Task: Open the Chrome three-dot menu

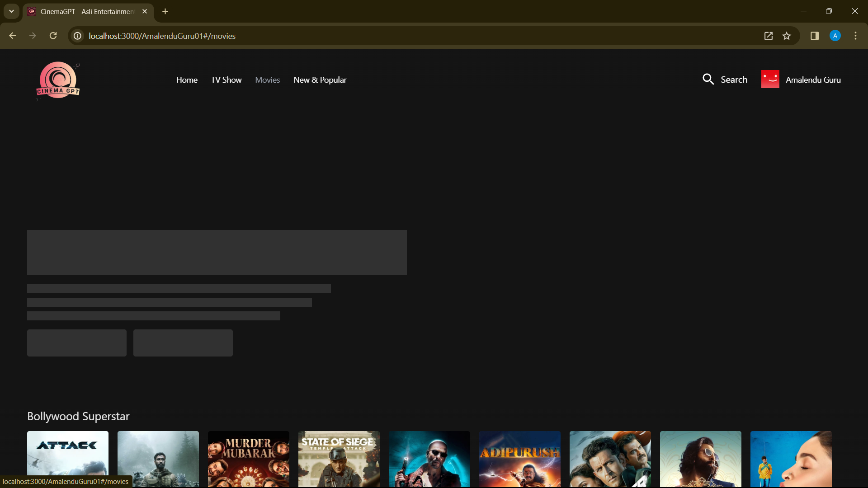Action: coord(855,36)
